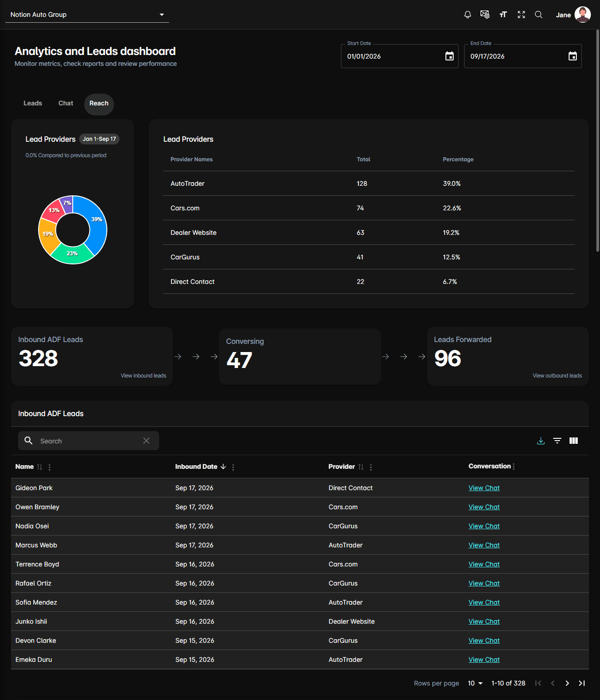Image resolution: width=600 pixels, height=700 pixels.
Task: Open the Provider column options menu
Action: pyautogui.click(x=371, y=467)
